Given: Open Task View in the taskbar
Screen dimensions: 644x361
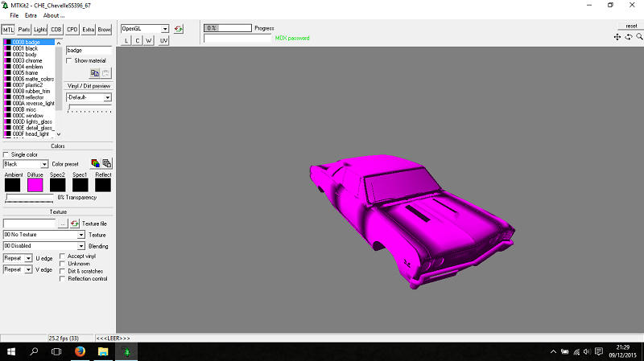Looking at the screenshot, I should pos(56,351).
